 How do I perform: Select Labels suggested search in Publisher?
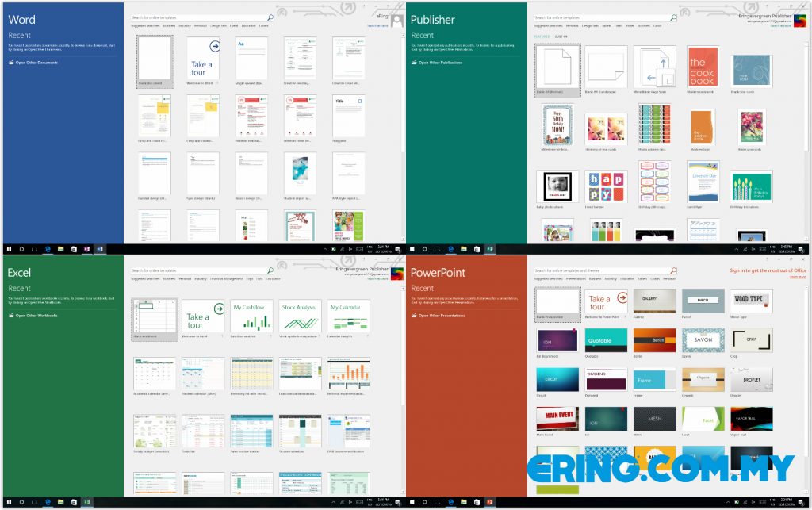point(605,25)
